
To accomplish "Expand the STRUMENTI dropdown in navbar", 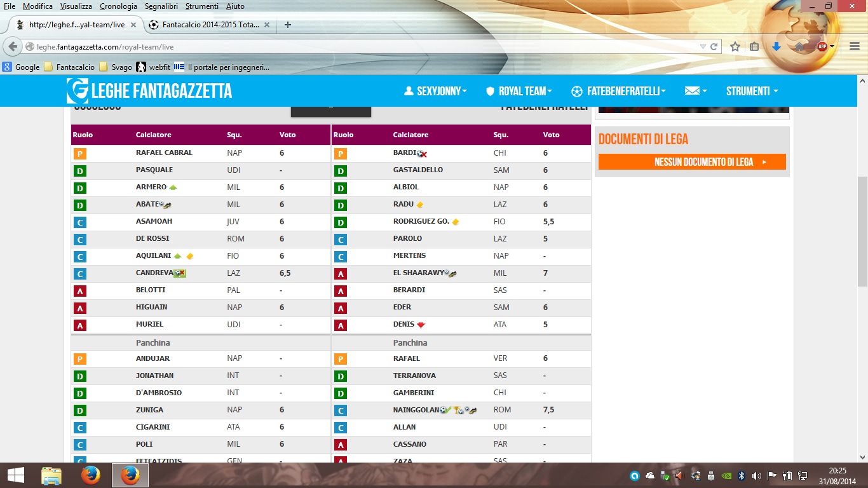I will (x=752, y=91).
